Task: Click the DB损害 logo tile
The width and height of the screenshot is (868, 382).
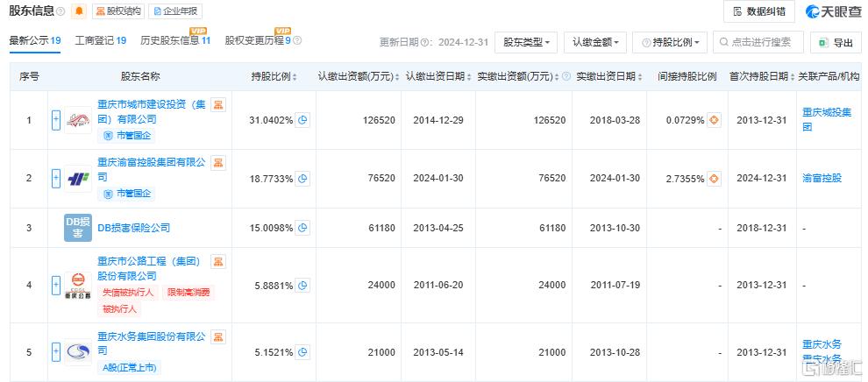Action: pyautogui.click(x=78, y=228)
